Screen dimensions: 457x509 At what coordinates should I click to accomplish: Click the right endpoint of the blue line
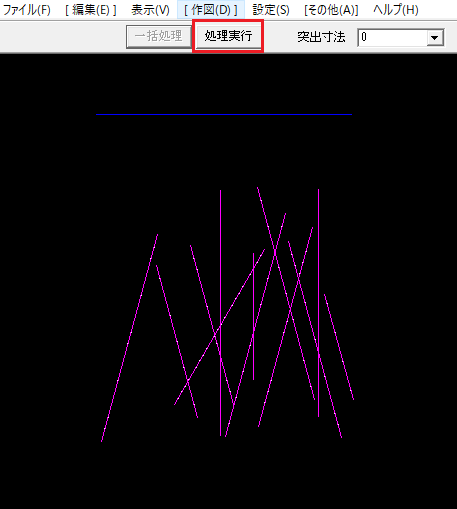[351, 114]
